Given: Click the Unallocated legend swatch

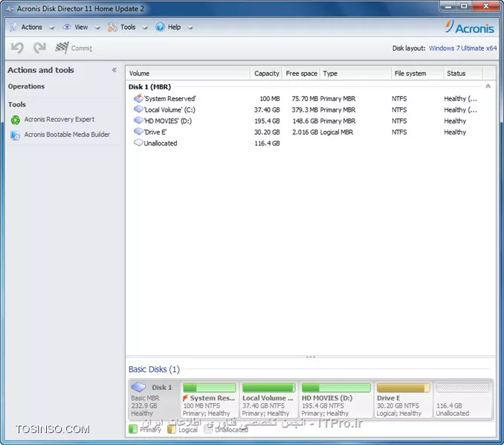Looking at the screenshot, I should (208, 429).
